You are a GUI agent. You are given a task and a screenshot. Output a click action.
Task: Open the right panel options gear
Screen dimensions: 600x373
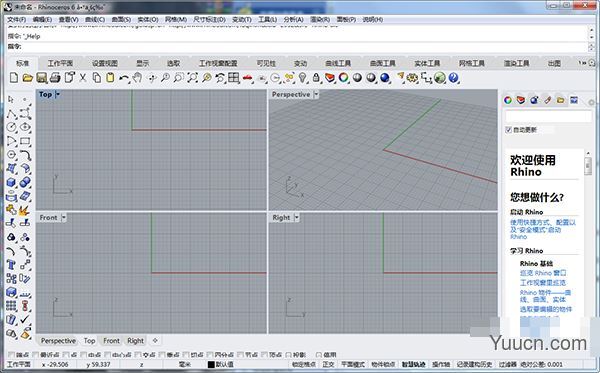click(x=591, y=103)
